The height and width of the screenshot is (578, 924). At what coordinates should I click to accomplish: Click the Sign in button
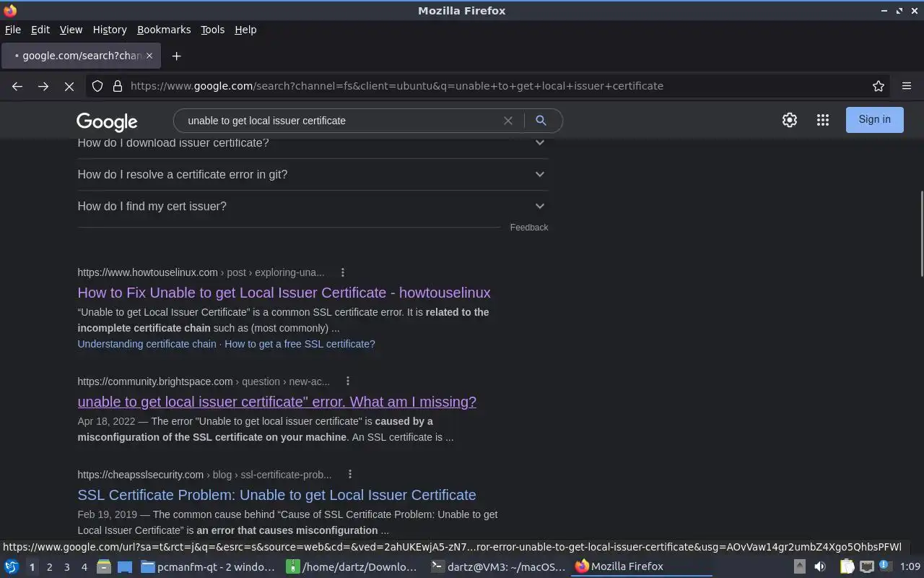(x=875, y=120)
